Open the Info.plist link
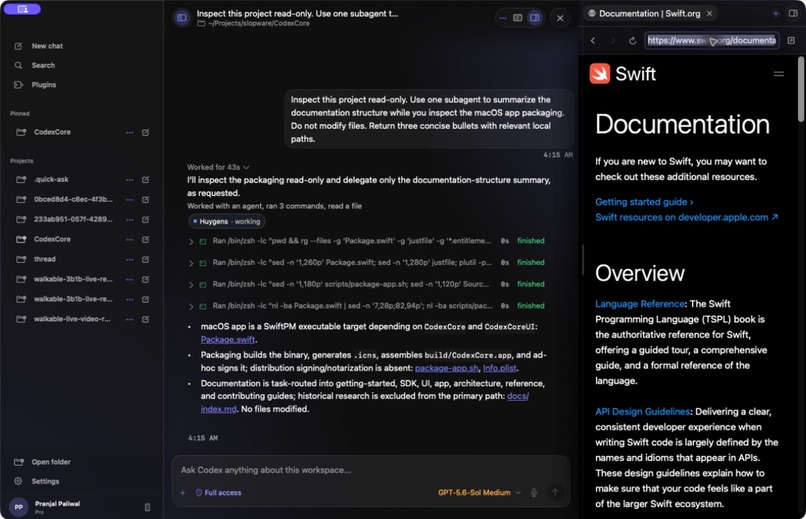The height and width of the screenshot is (519, 806). [x=500, y=368]
